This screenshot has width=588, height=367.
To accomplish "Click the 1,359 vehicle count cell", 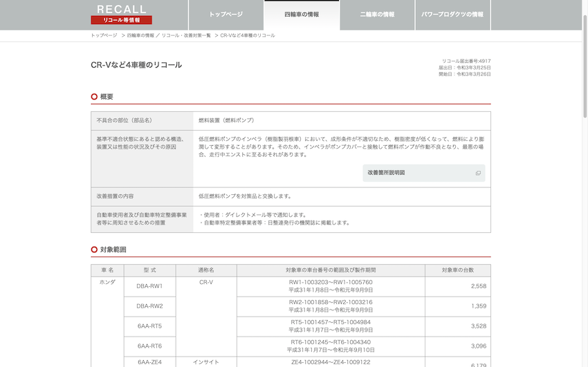I will point(458,306).
